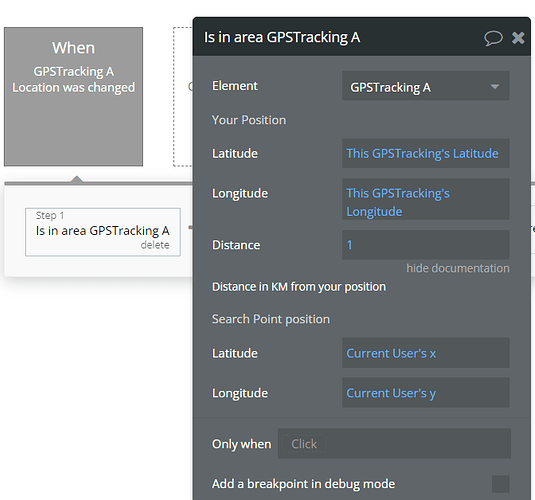Image resolution: width=535 pixels, height=500 pixels.
Task: Click the Distance field with value 1
Action: 425,245
